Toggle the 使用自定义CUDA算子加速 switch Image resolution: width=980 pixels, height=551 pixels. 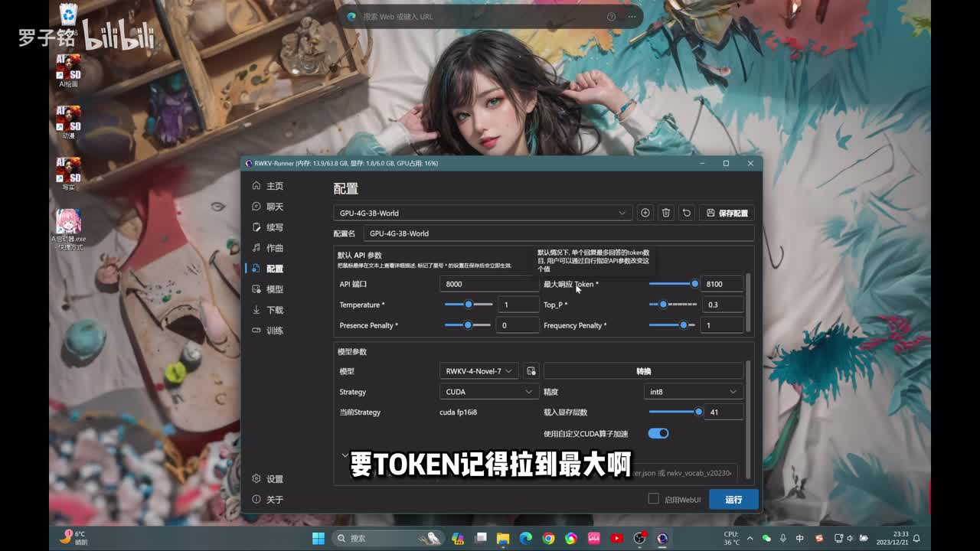tap(658, 433)
